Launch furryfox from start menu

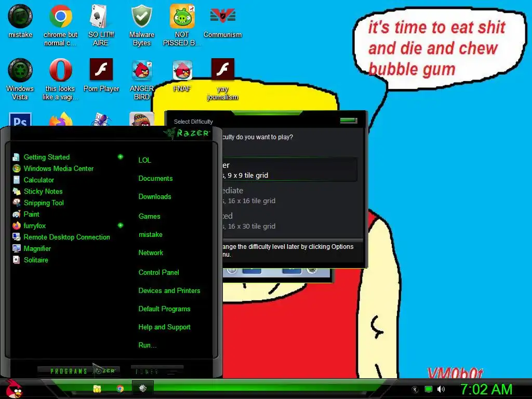[x=29, y=225]
